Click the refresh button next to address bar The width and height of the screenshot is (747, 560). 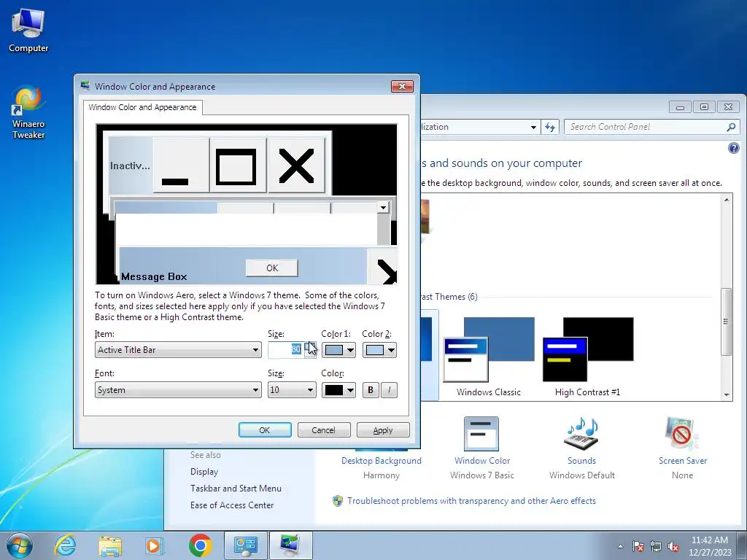tap(550, 127)
